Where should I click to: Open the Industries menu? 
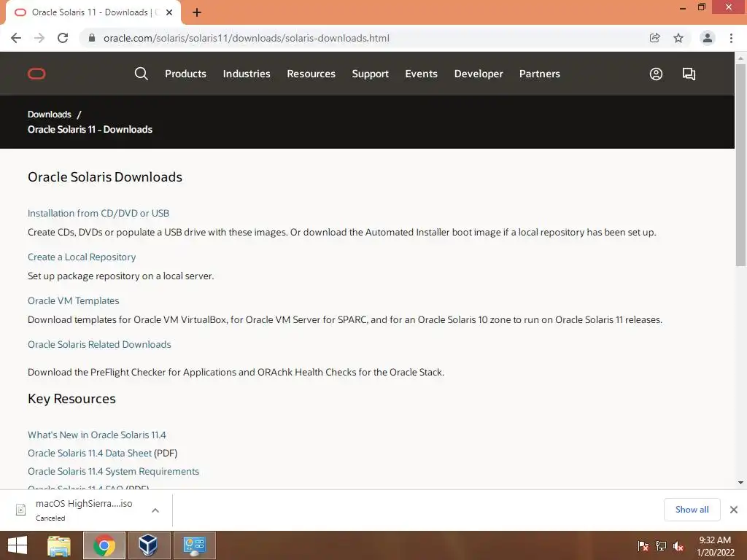247,74
